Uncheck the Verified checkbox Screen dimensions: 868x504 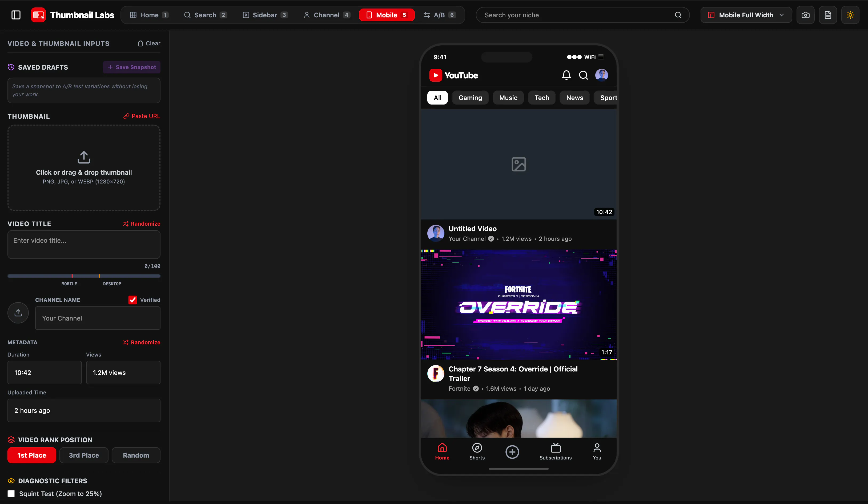[132, 300]
